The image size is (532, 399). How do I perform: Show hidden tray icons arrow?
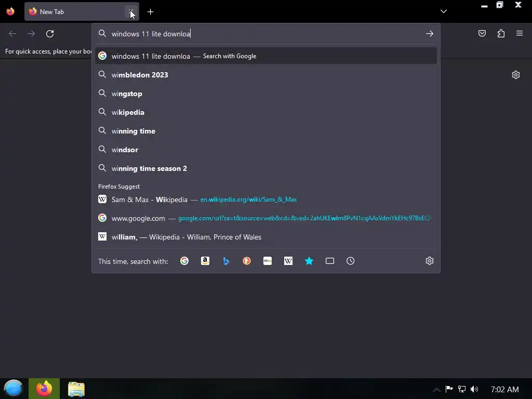(436, 390)
